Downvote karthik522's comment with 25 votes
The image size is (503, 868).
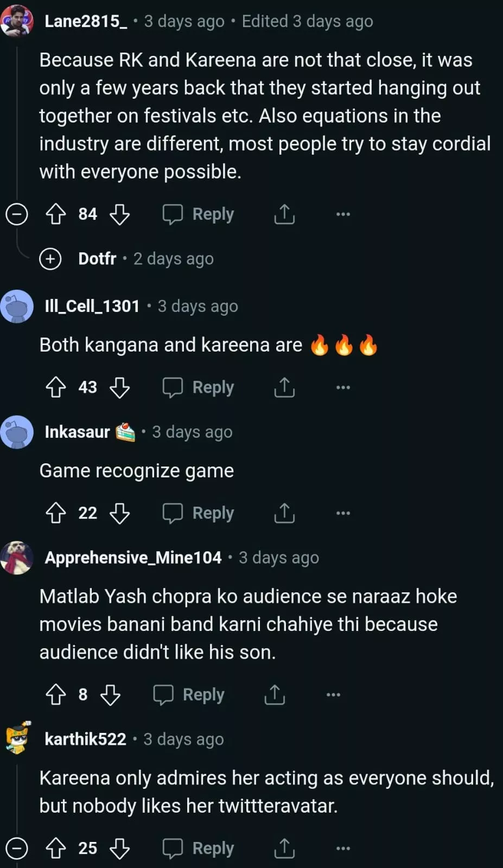point(119,848)
